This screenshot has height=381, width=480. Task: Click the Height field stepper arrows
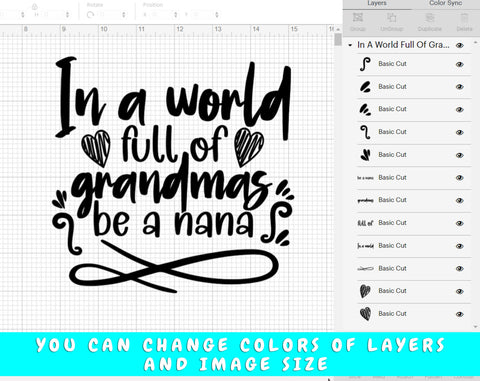point(67,15)
